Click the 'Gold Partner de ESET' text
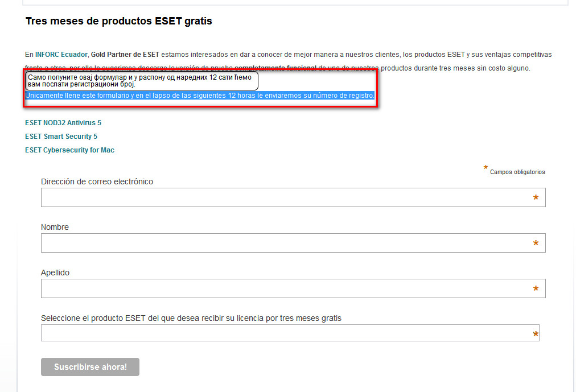This screenshot has height=392, width=576. [x=125, y=55]
